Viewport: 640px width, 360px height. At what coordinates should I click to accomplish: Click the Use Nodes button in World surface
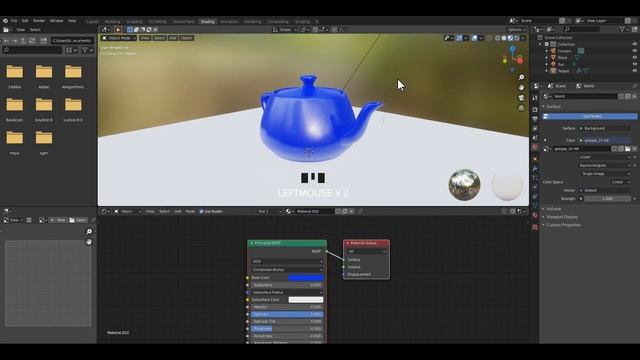(x=590, y=116)
